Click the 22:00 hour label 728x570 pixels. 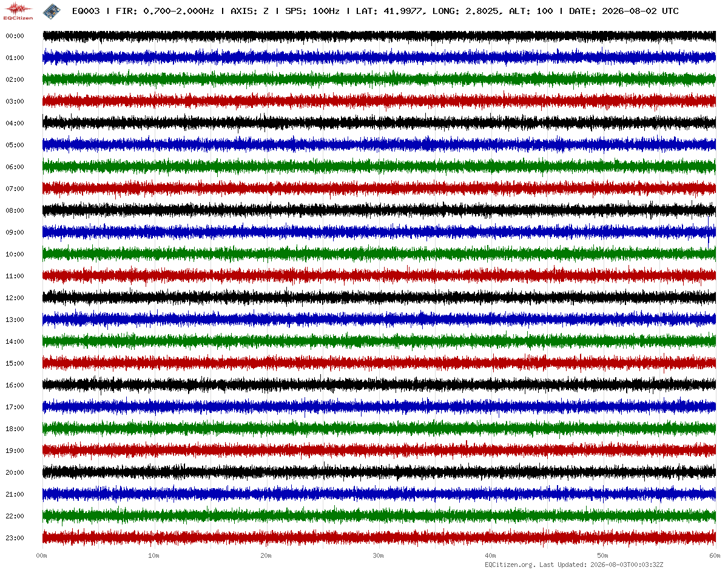coord(15,517)
